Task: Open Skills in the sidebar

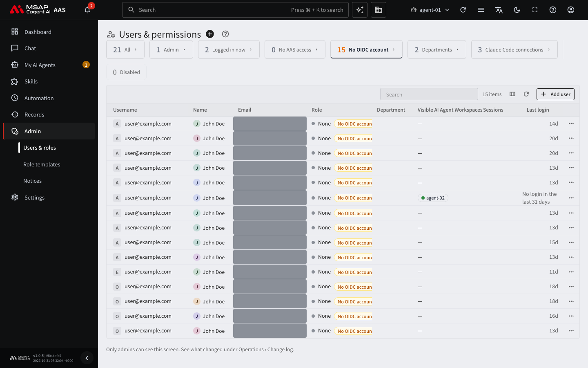Action: point(49,81)
